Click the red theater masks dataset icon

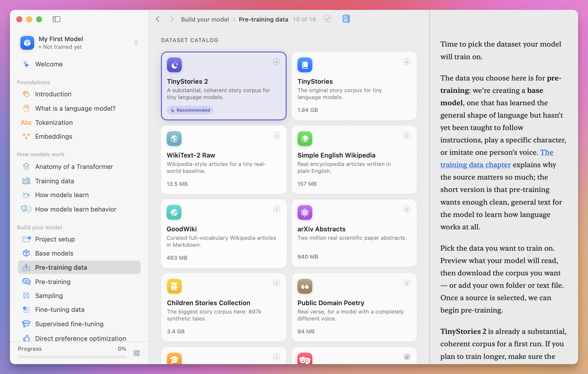[305, 358]
